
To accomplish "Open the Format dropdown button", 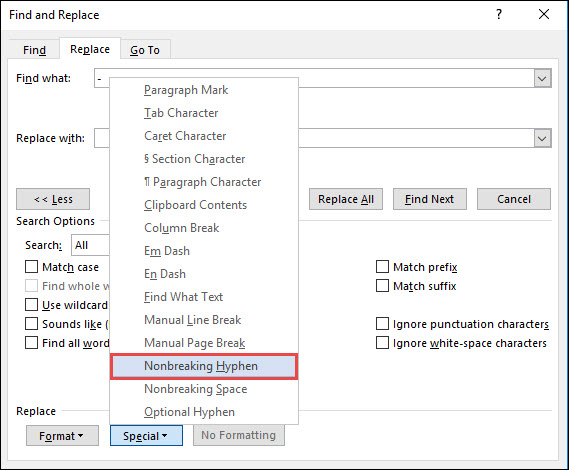I will (x=62, y=436).
